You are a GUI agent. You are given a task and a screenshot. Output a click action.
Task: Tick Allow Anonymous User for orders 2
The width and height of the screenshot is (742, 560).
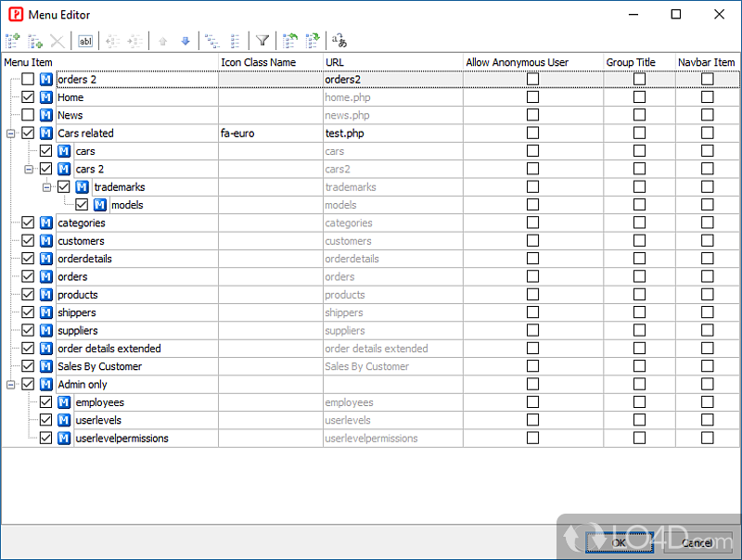click(x=532, y=80)
